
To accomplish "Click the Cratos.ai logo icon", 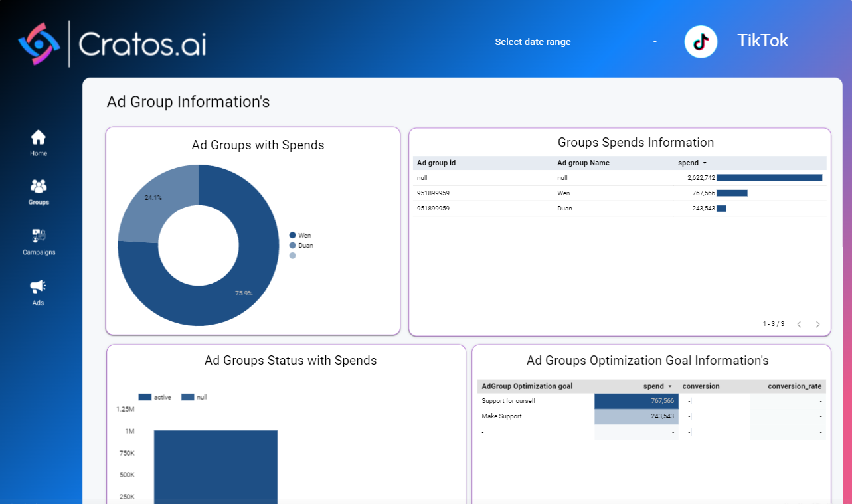I will [x=39, y=44].
